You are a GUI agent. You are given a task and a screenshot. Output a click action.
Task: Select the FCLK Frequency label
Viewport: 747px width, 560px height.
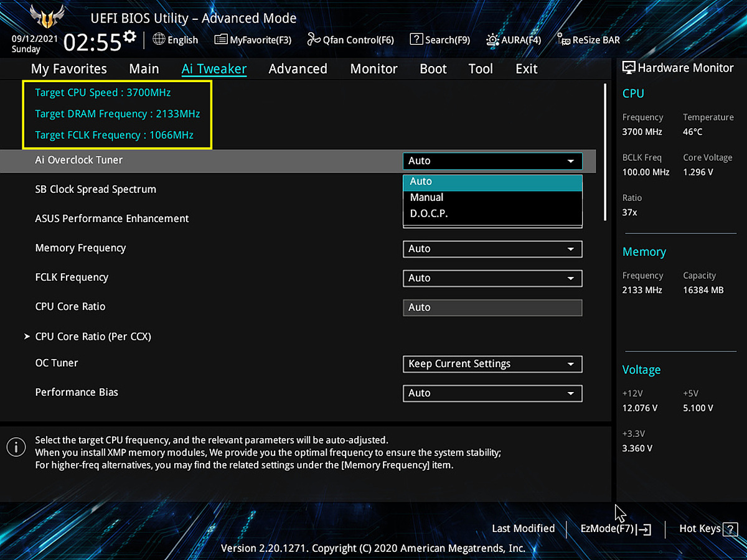coord(72,277)
